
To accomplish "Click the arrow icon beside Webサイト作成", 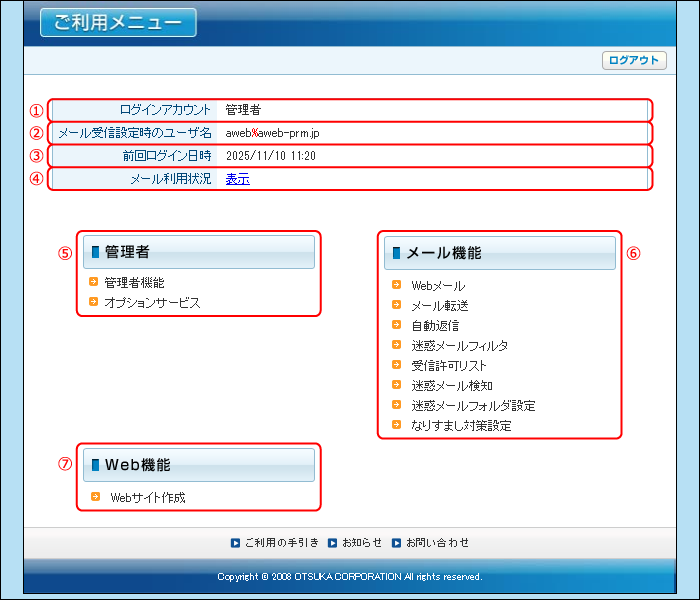I will 95,496.
